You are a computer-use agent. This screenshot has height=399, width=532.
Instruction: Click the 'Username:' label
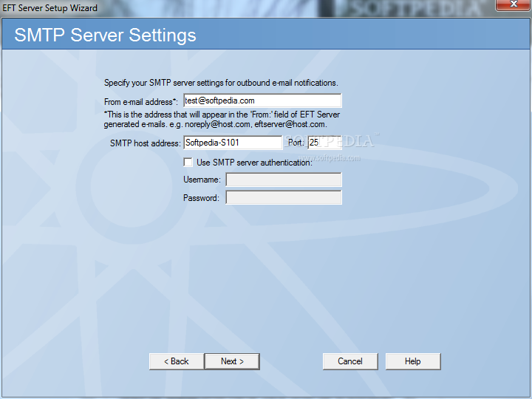click(202, 180)
